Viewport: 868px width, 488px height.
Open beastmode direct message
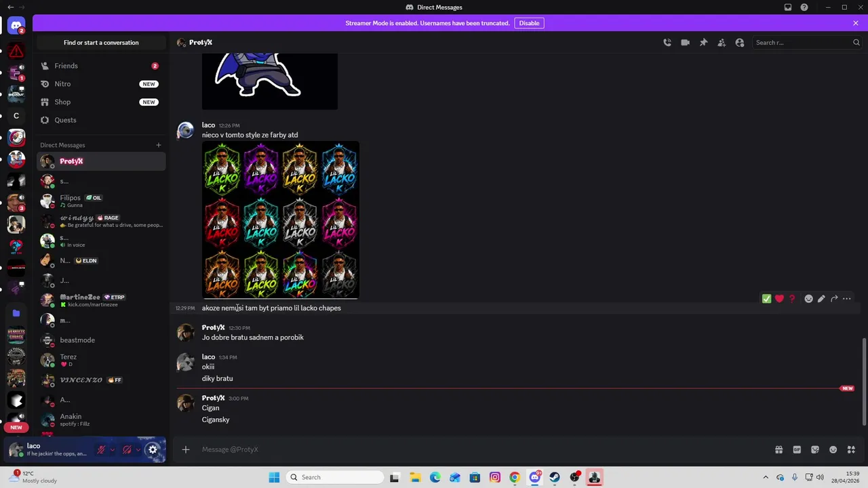pos(101,340)
